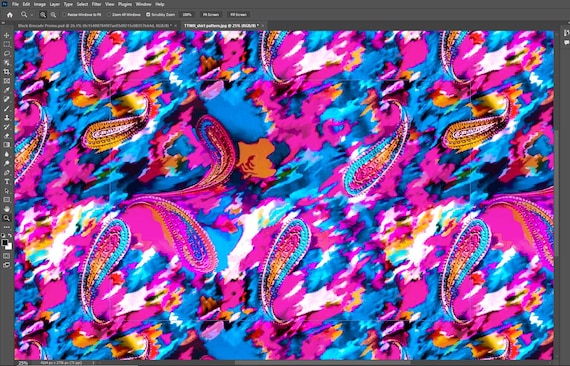Select the Horizontal Type tool

point(7,181)
